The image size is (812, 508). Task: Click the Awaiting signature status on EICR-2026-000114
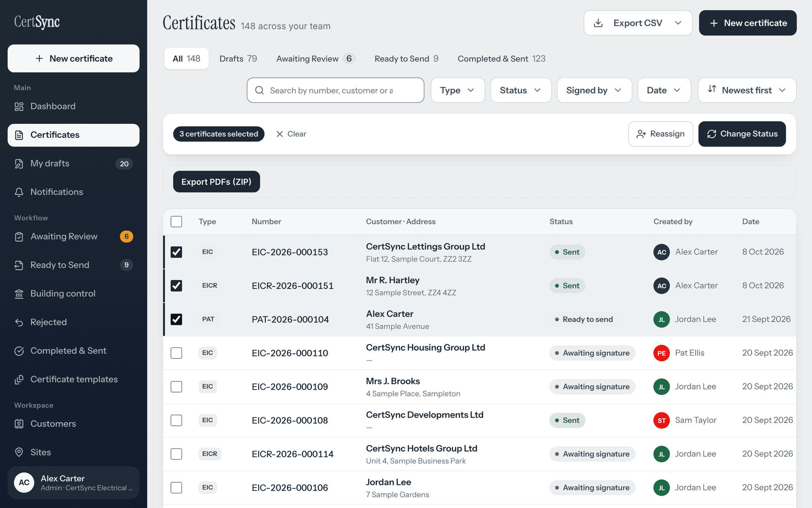(592, 454)
